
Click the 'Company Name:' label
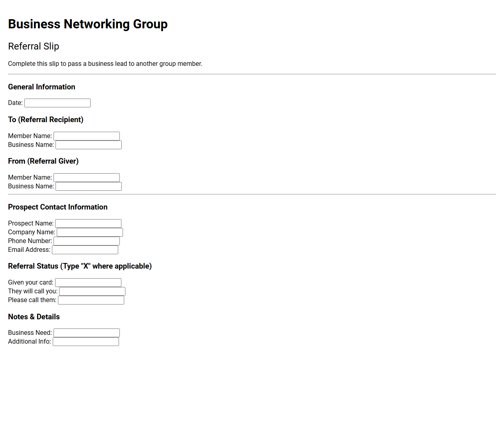tap(32, 232)
